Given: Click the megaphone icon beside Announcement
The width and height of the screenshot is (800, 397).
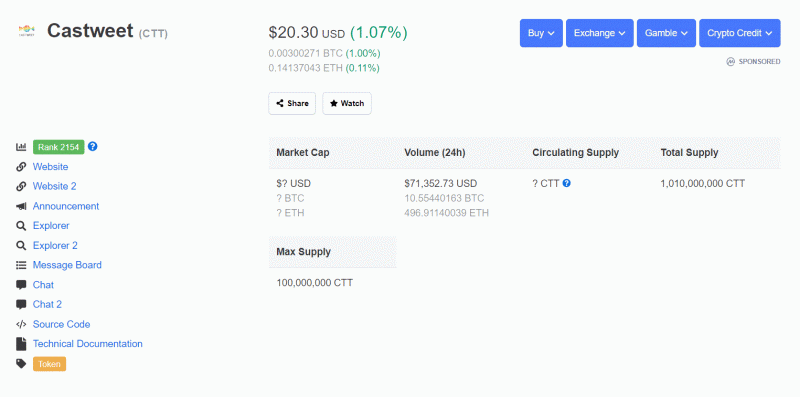Looking at the screenshot, I should click(21, 206).
